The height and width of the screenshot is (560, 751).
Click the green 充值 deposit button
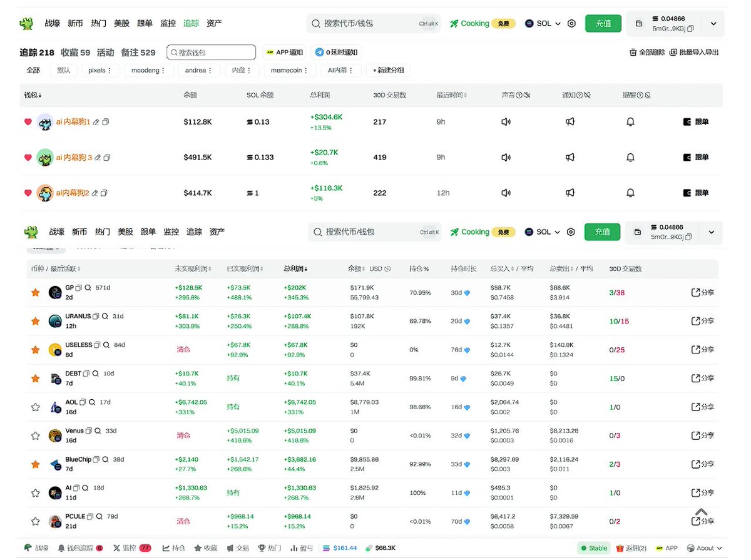click(x=603, y=23)
